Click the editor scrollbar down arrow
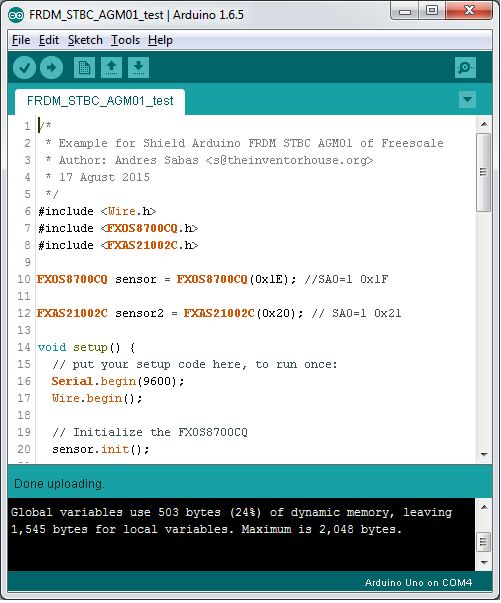The height and width of the screenshot is (603, 501). point(484,455)
